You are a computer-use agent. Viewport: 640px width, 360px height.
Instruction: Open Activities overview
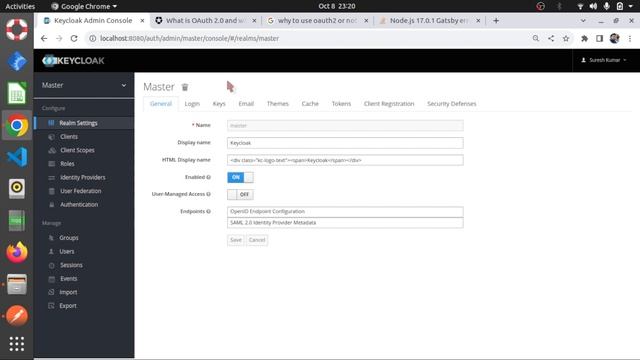click(x=20, y=6)
